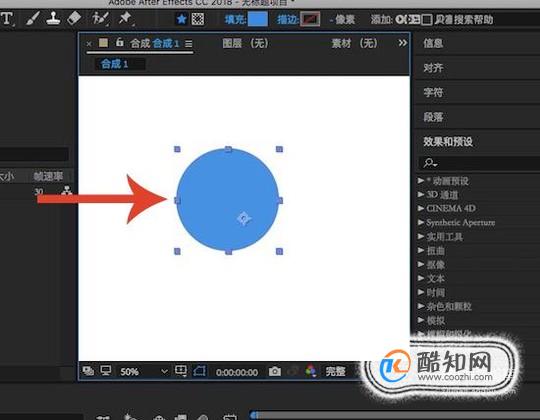The height and width of the screenshot is (420, 540).
Task: Open the 信息 panel
Action: tap(433, 43)
